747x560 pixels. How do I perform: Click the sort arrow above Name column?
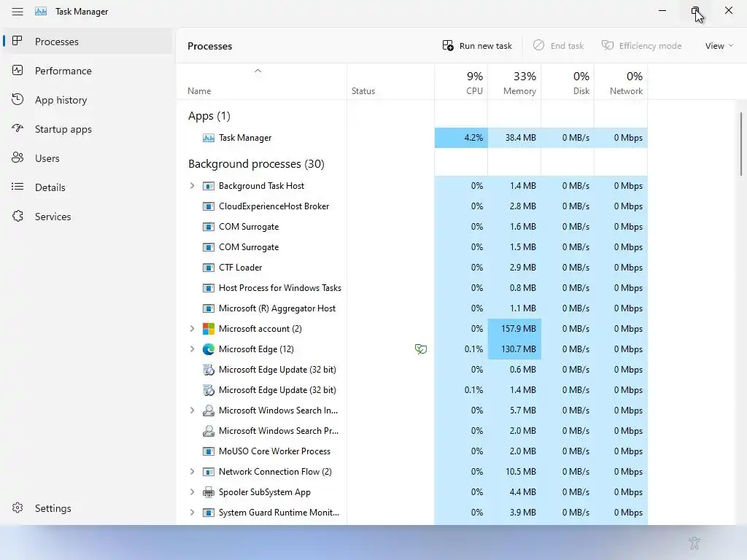[x=258, y=71]
